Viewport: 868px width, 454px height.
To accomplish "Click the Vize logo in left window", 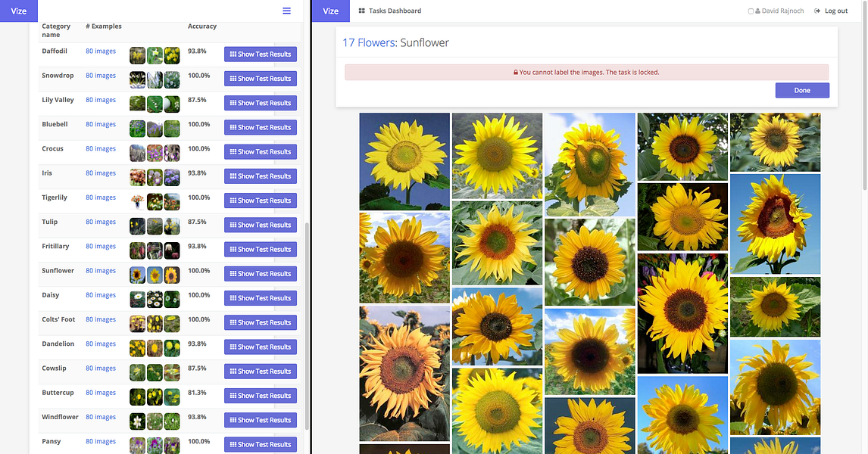I will (19, 11).
